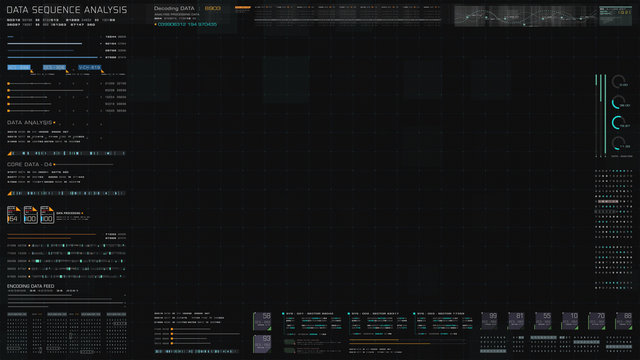The height and width of the screenshot is (360, 640).
Task: Select the first blue tab under the progress bars
Action: click(x=19, y=68)
